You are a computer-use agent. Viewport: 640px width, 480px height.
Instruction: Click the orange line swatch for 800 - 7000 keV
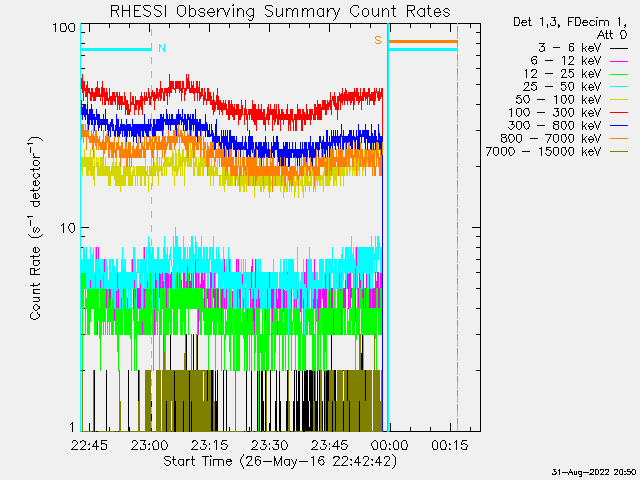tap(619, 140)
